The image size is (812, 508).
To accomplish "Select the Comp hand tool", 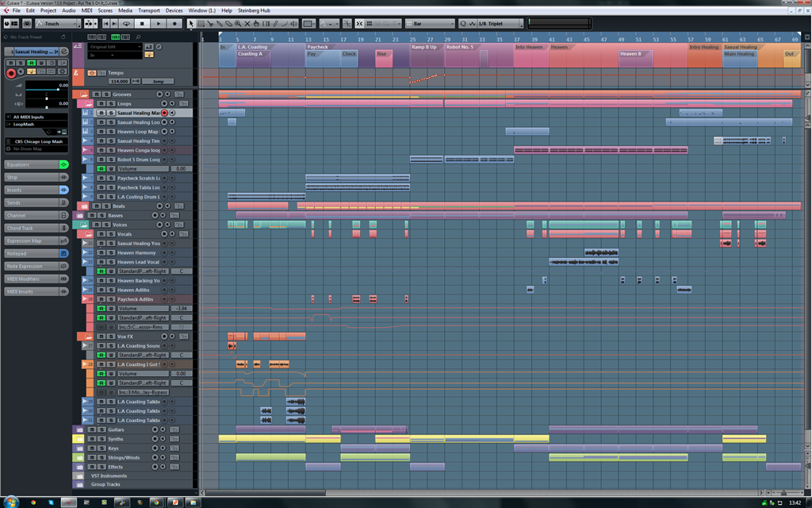I will [x=256, y=23].
